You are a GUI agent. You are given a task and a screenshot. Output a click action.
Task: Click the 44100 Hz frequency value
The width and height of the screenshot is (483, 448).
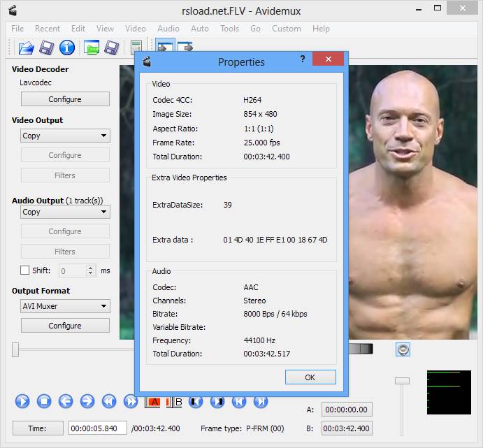coord(259,340)
